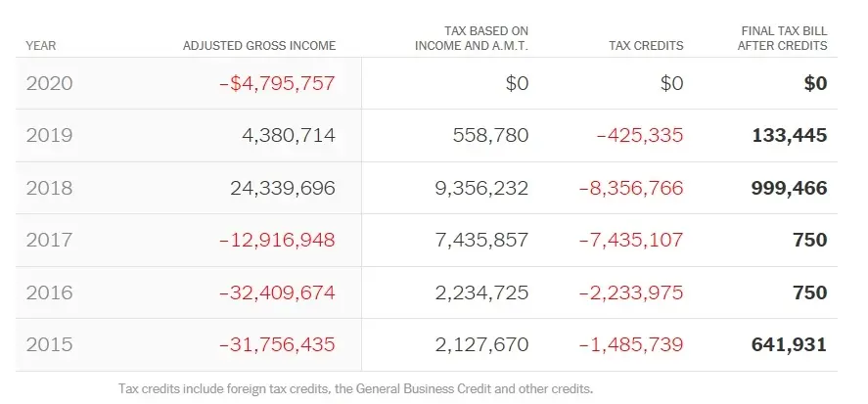Click the 999,466 final tax bill
Image resolution: width=868 pixels, height=404 pixels.
click(790, 188)
